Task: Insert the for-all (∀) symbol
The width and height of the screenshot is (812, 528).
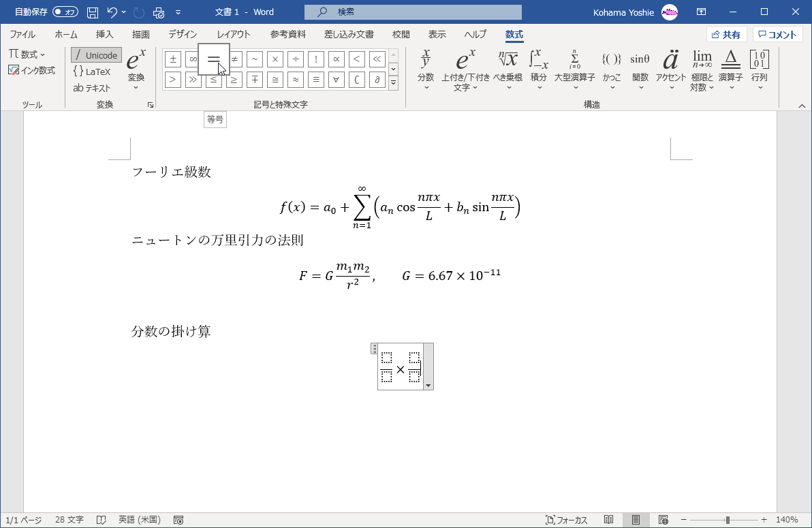Action: click(x=336, y=80)
